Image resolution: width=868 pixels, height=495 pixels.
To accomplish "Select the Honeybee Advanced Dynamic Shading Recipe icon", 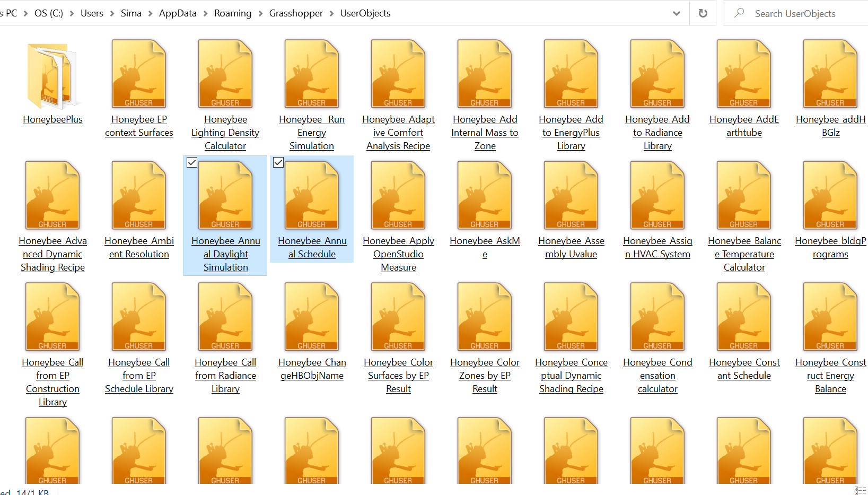I will [52, 195].
